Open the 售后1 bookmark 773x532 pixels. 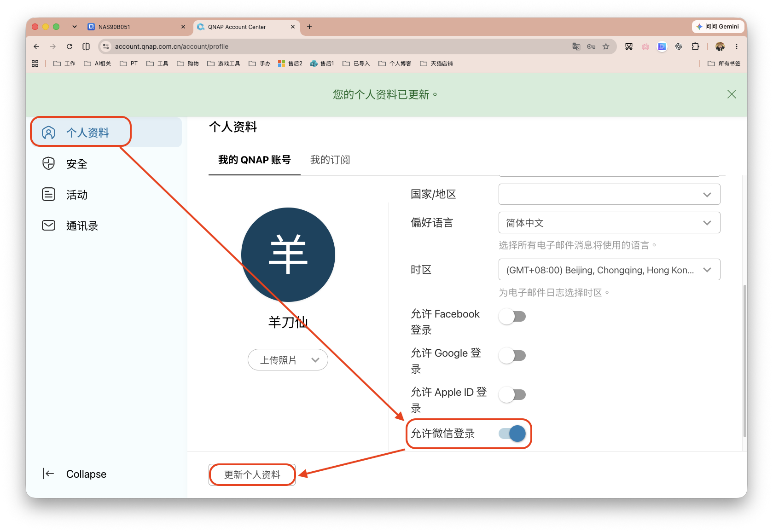(x=322, y=64)
